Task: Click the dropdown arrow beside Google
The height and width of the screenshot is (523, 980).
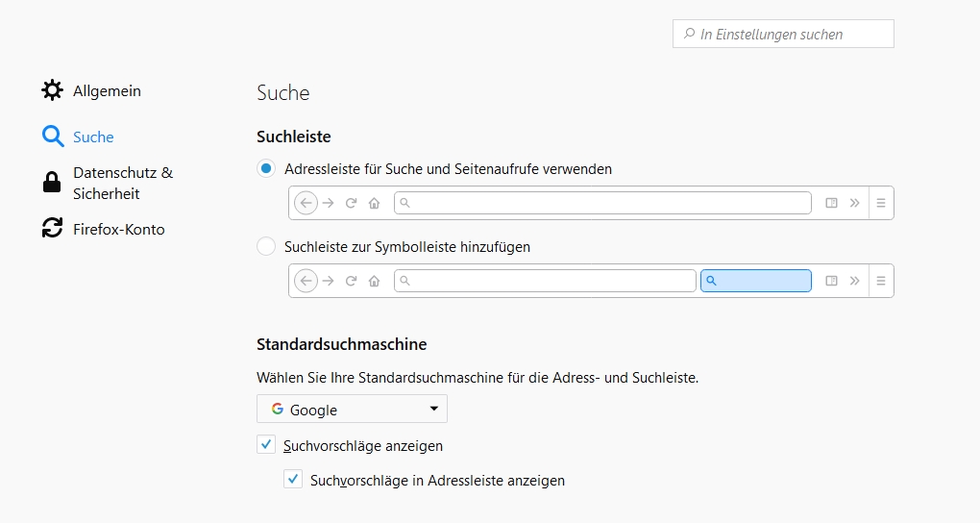Action: coord(434,410)
